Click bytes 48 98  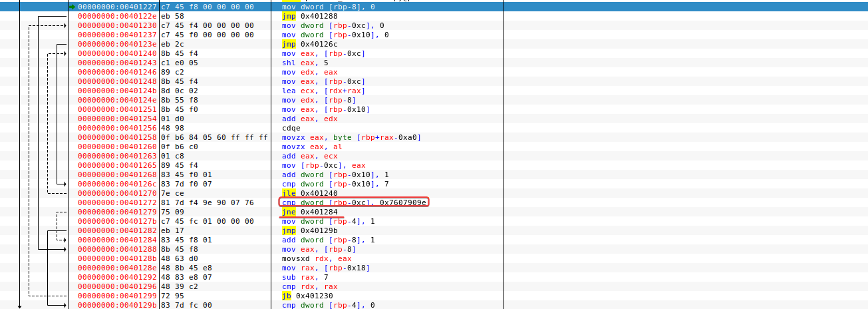[x=172, y=128]
